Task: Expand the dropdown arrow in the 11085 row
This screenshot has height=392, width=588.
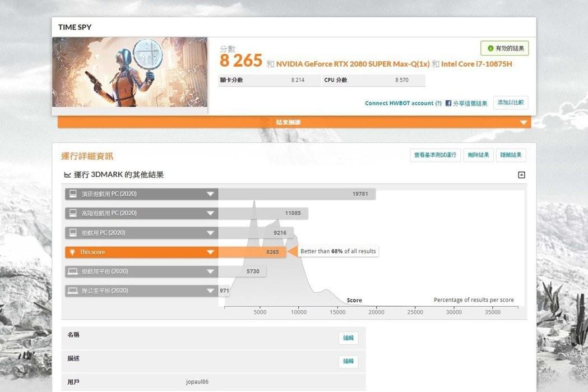Action: (x=210, y=214)
